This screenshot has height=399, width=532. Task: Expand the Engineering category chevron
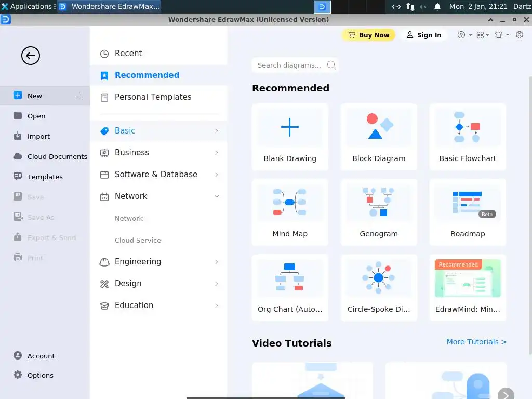pos(217,262)
